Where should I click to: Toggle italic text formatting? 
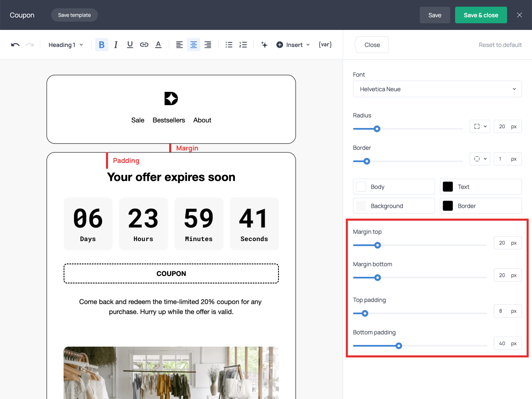pos(116,45)
